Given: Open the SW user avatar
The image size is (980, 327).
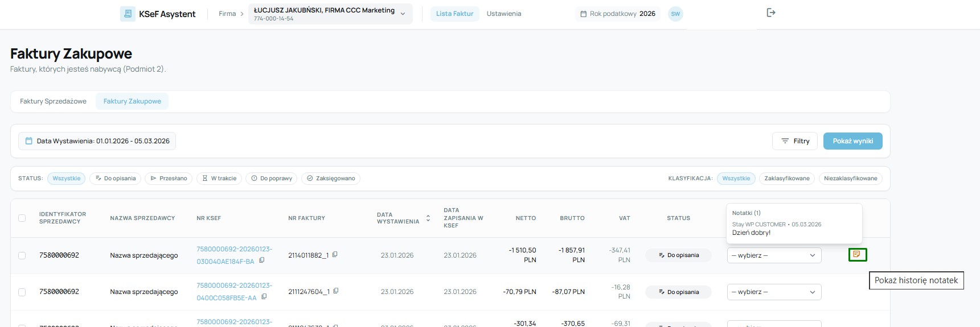Looking at the screenshot, I should coord(675,14).
